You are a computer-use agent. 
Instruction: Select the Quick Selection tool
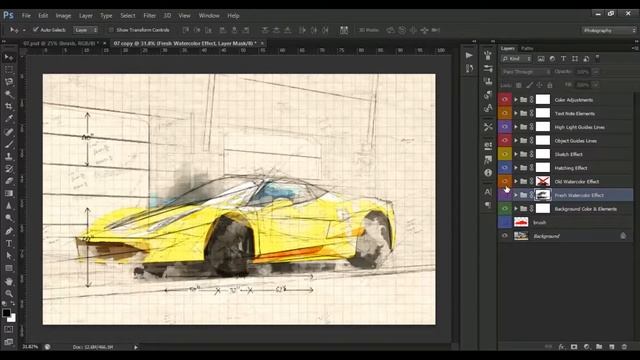(x=9, y=94)
